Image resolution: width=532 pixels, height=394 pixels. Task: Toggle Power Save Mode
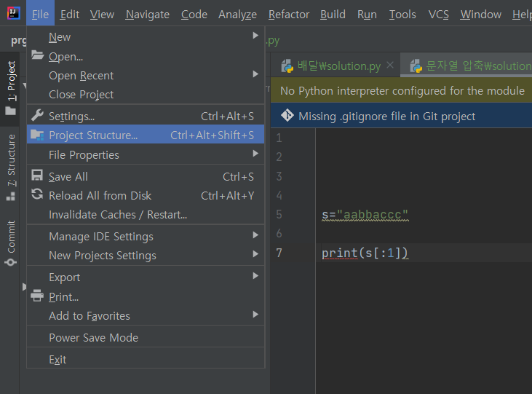pyautogui.click(x=146, y=338)
